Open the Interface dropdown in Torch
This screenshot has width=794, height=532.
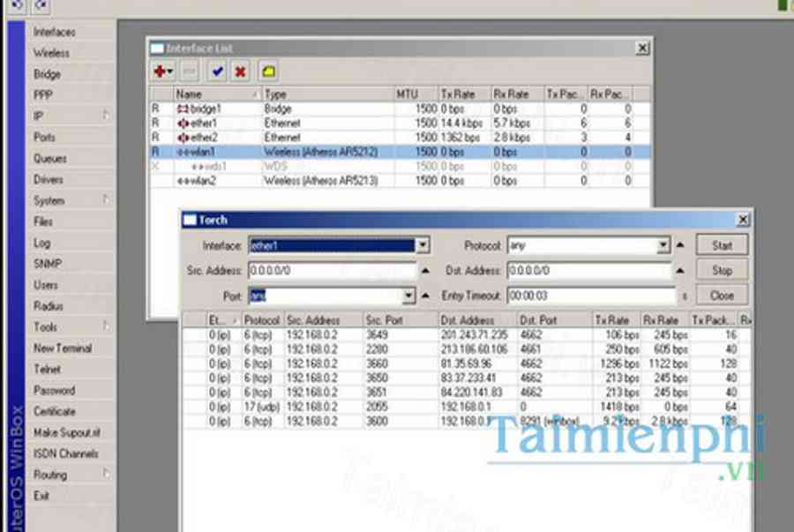tap(423, 245)
